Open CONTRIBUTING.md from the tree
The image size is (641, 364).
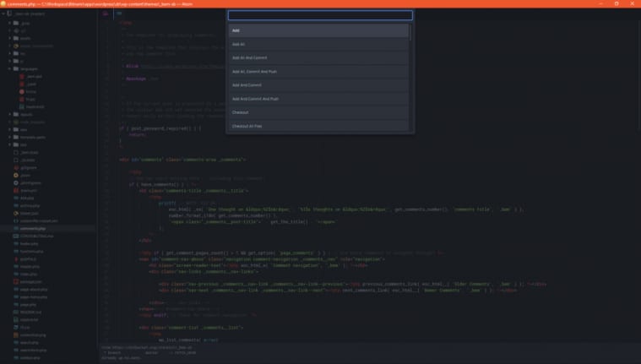[x=37, y=236]
